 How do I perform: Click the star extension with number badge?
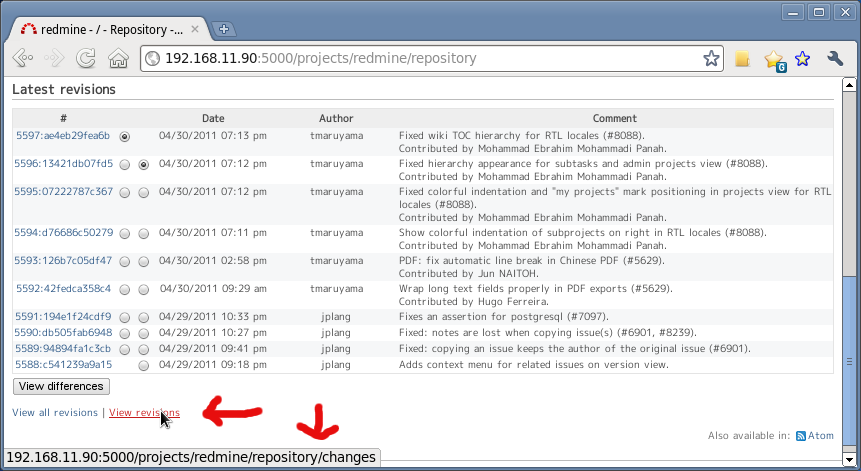(773, 60)
